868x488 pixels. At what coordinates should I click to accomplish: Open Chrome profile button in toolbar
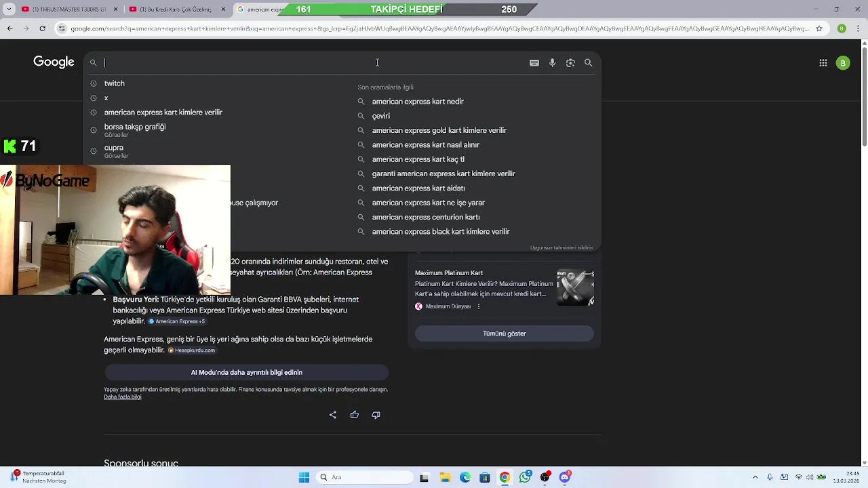(x=842, y=28)
